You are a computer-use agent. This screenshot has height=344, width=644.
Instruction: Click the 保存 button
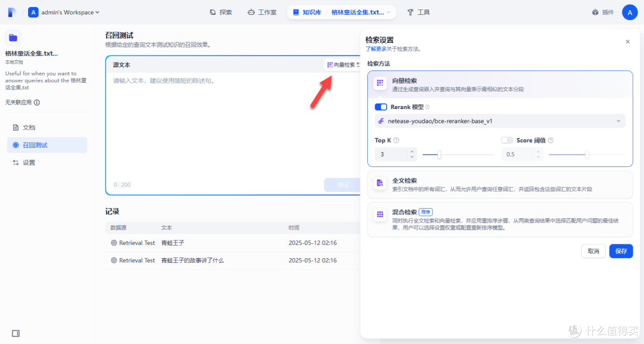click(621, 251)
